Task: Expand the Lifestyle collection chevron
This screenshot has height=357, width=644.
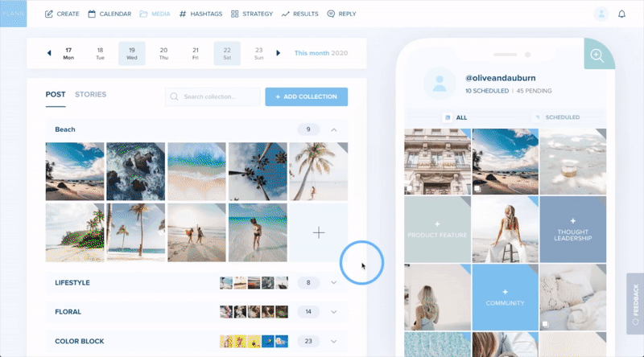Action: tap(334, 283)
